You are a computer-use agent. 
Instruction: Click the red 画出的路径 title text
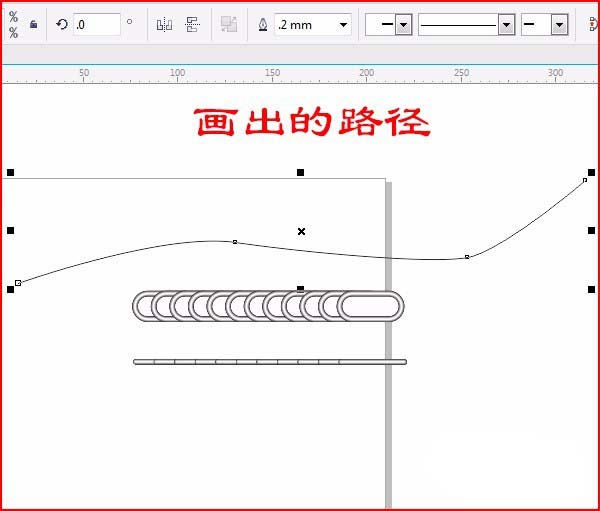pos(312,122)
